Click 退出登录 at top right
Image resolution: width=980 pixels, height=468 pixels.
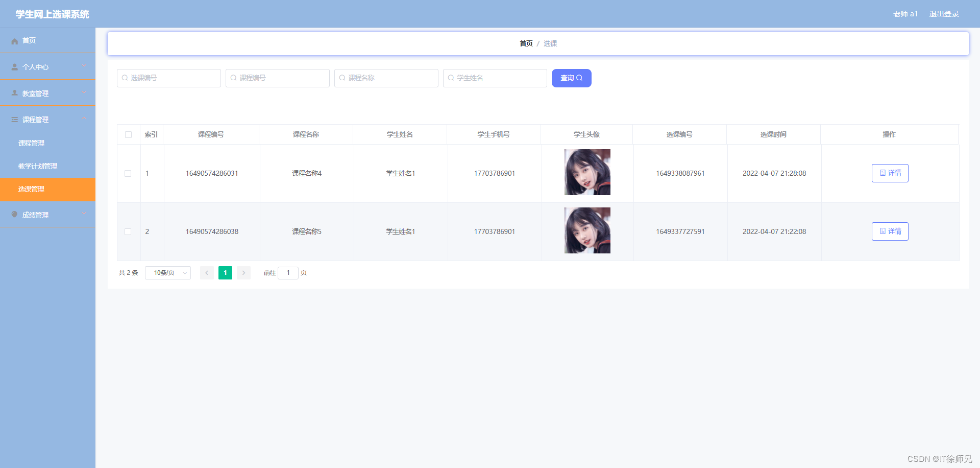[x=944, y=14]
